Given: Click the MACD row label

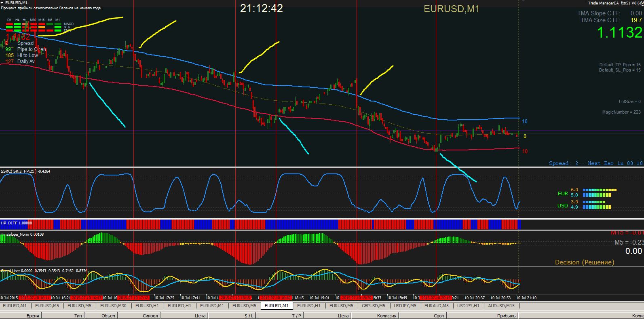Looking at the screenshot, I should click(69, 24).
